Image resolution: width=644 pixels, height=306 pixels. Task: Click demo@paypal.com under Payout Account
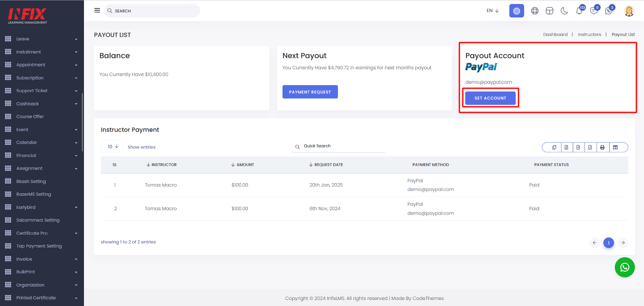pos(489,82)
